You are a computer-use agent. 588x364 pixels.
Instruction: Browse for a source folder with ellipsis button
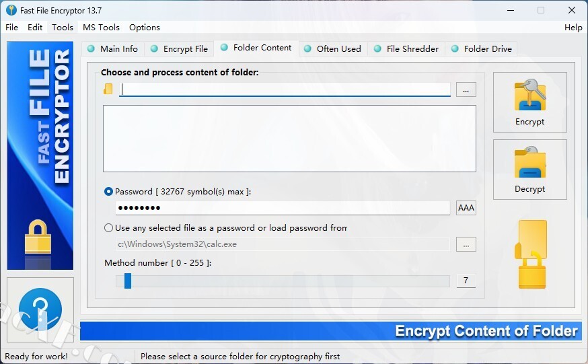tap(466, 89)
